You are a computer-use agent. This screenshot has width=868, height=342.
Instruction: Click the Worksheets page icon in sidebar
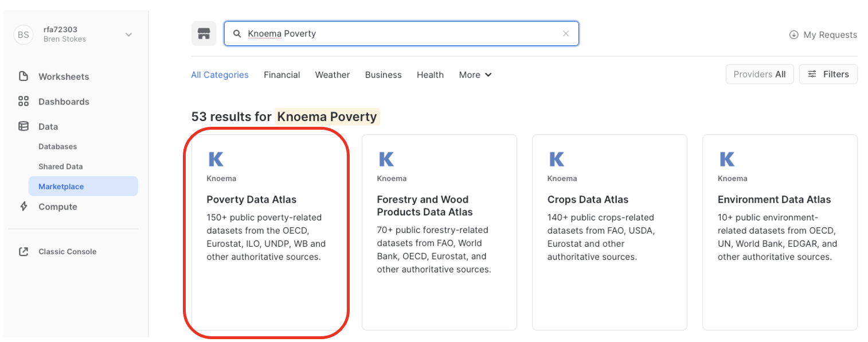pos(24,76)
